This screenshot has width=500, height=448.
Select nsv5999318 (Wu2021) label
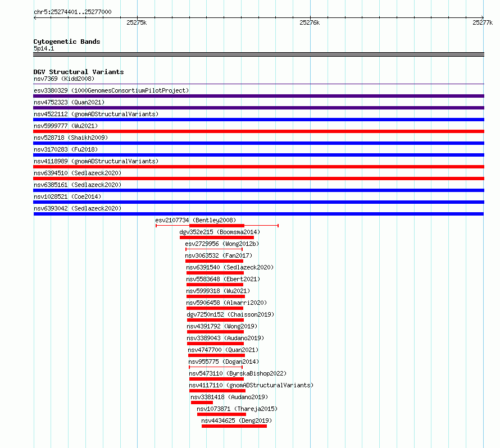(x=218, y=291)
